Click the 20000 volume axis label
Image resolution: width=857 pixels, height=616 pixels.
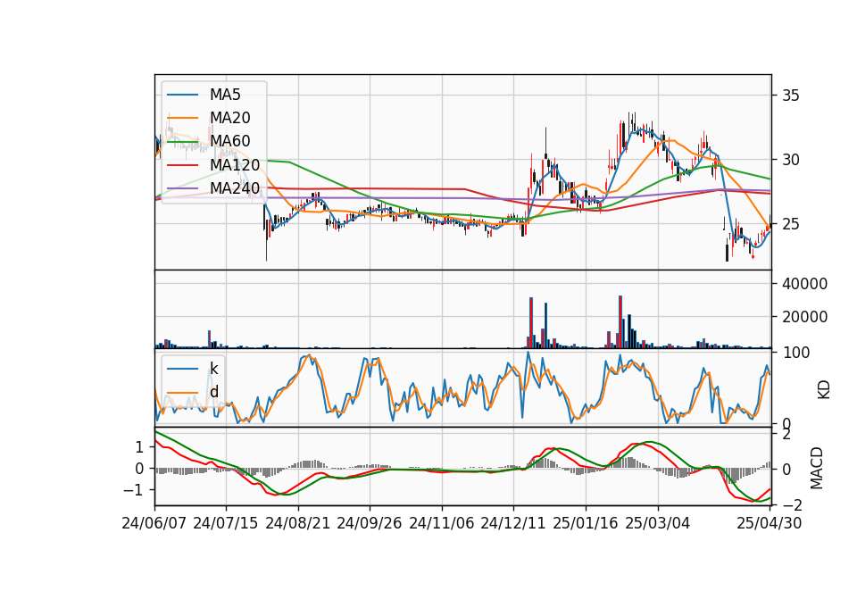805,316
